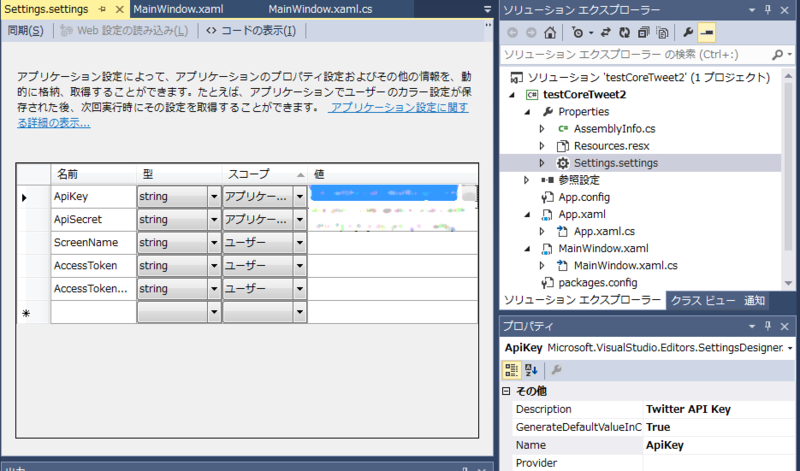
Task: Expand the 参照設定 references node
Action: pyautogui.click(x=527, y=180)
